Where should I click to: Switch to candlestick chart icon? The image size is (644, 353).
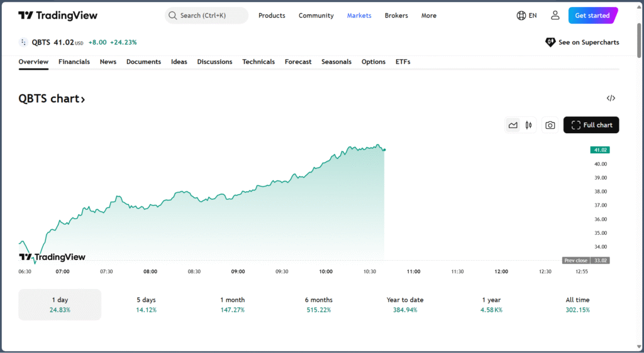click(x=528, y=125)
